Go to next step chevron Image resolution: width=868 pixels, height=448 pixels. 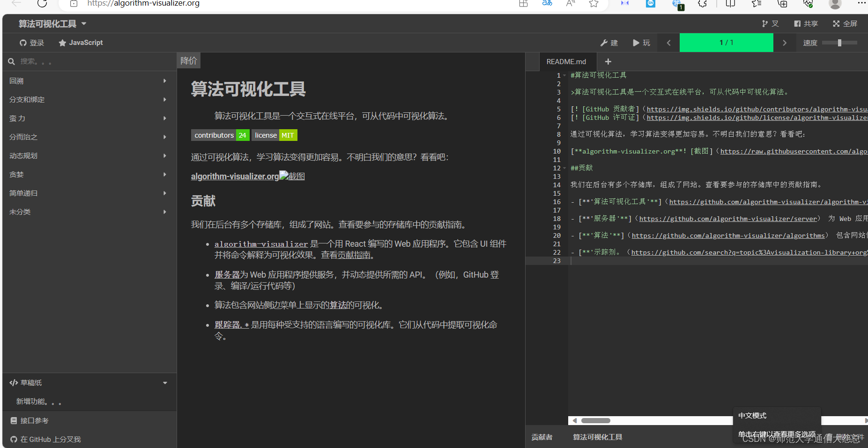pyautogui.click(x=785, y=43)
